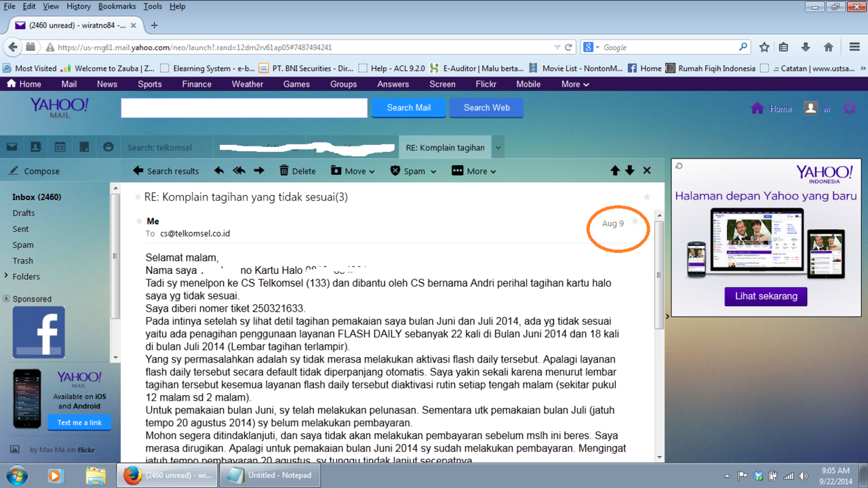Toggle unread dot beside sender Me
Image resolution: width=868 pixels, height=488 pixels.
click(x=139, y=222)
